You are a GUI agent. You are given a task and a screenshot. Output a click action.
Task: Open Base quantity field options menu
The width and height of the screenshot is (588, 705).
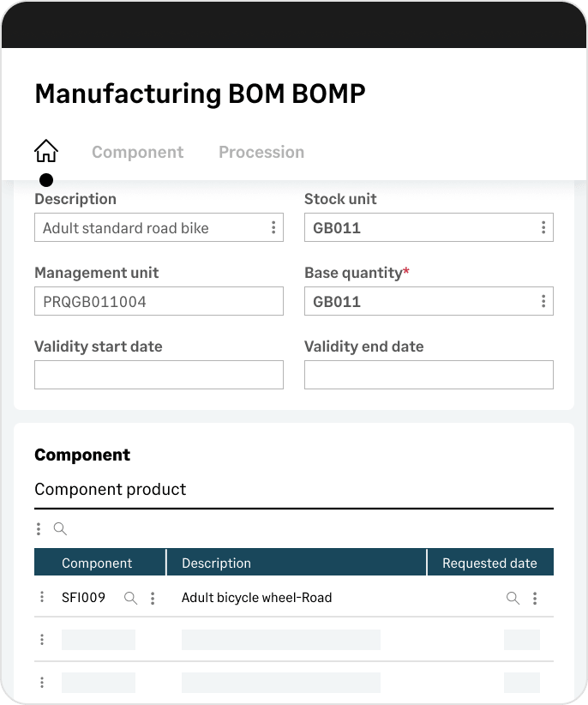[x=543, y=301]
